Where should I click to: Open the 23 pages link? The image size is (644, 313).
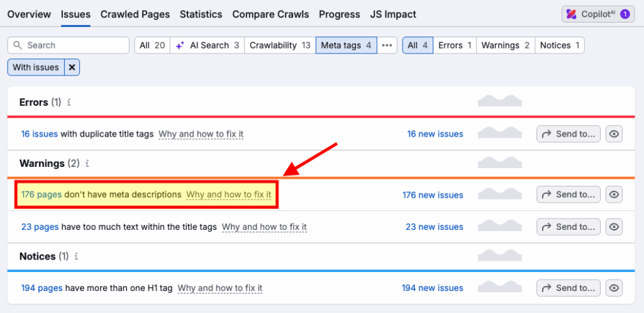coord(40,227)
